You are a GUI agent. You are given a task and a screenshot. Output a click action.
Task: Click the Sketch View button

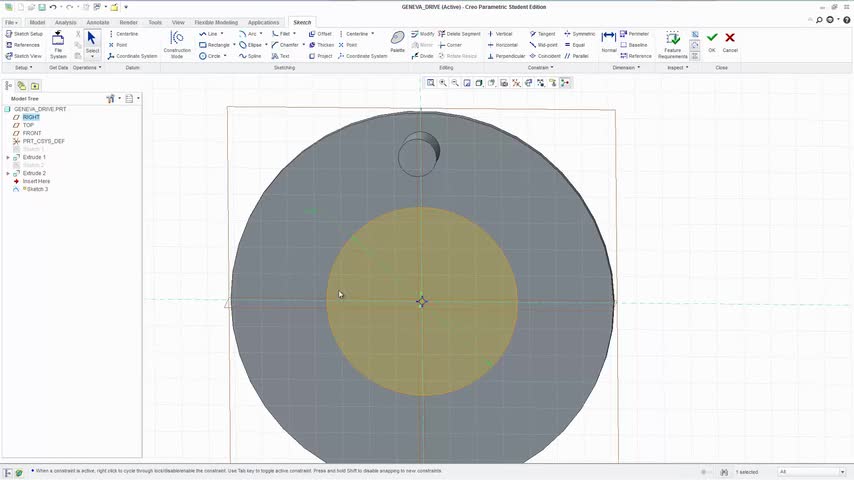23,56
